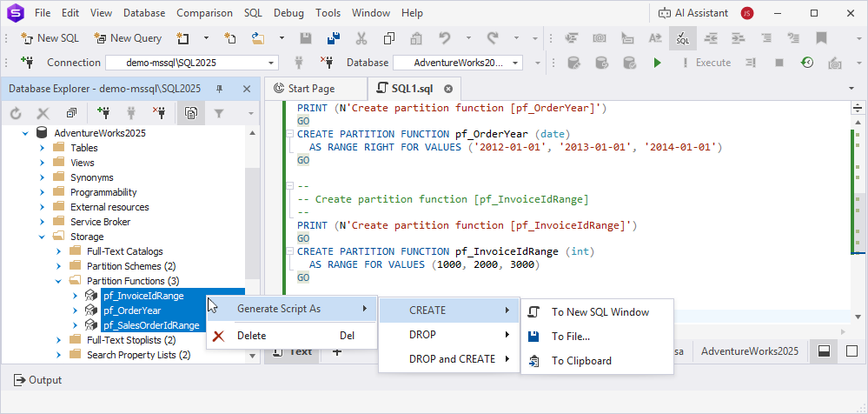
Task: Click the Open file folder icon
Action: point(258,38)
